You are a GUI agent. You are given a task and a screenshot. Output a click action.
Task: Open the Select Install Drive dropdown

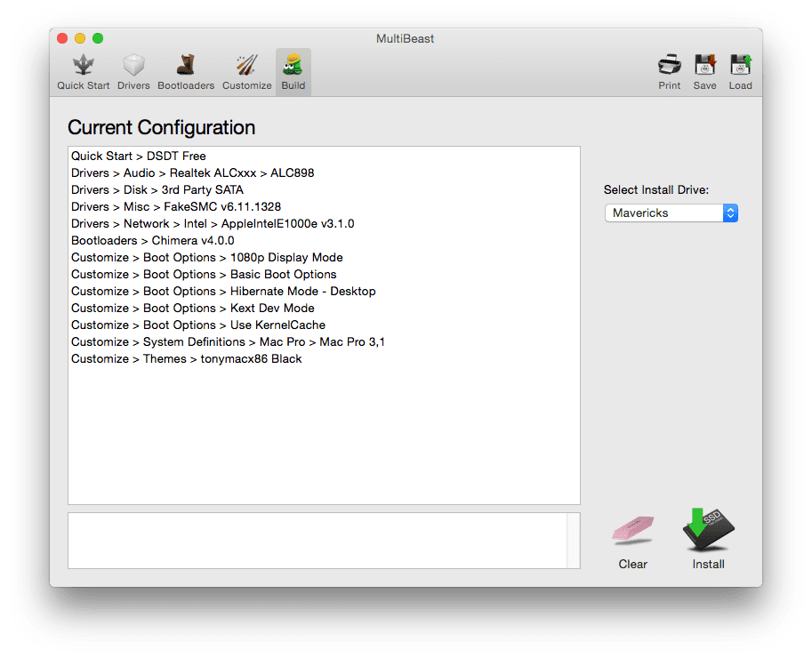point(671,213)
